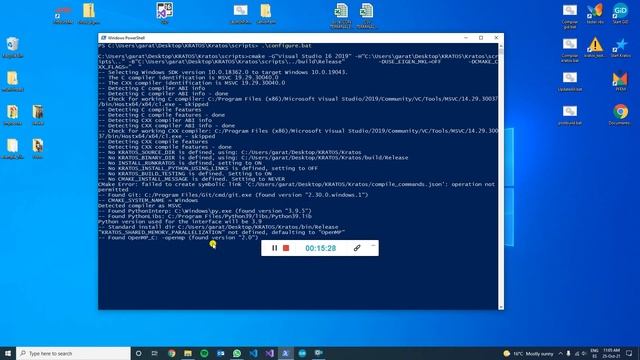Image resolution: width=640 pixels, height=360 pixels.
Task: Click the PowerShell vertical scrollbar
Action: pyautogui.click(x=501, y=176)
